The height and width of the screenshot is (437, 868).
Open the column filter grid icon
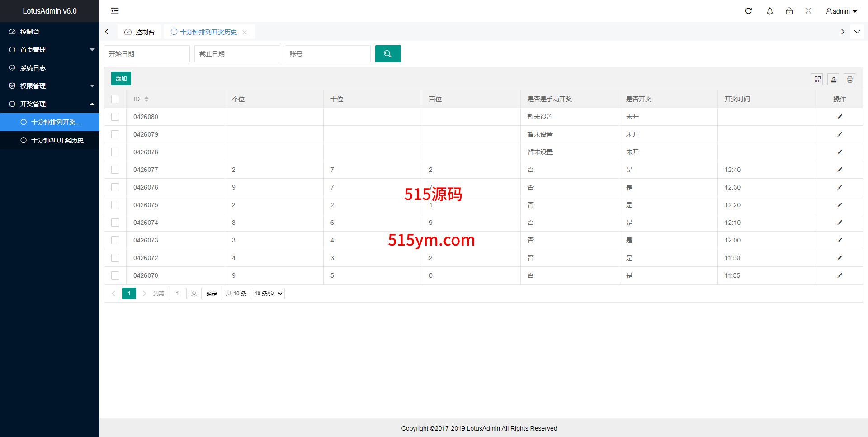coord(817,80)
